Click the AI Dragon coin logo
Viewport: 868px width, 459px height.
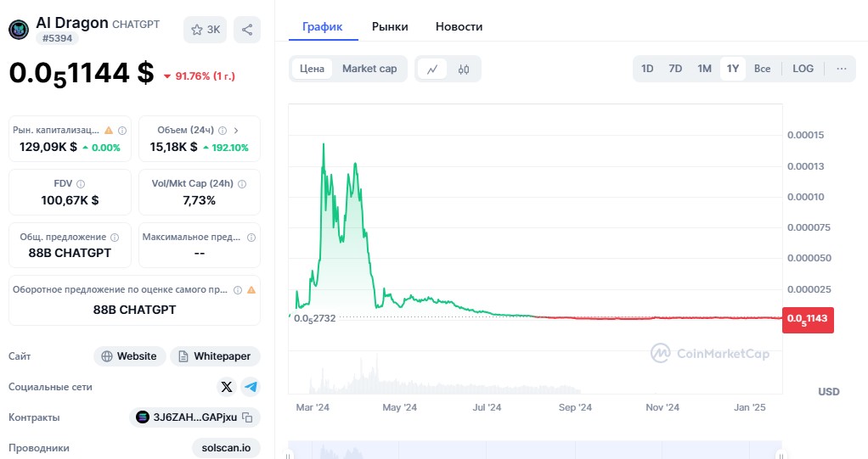19,30
